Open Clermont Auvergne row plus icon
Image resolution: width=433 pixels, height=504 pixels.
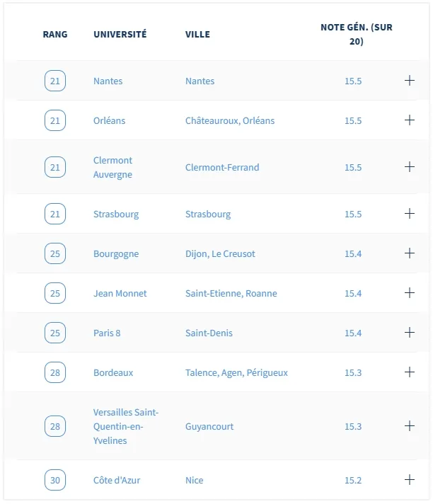point(409,166)
